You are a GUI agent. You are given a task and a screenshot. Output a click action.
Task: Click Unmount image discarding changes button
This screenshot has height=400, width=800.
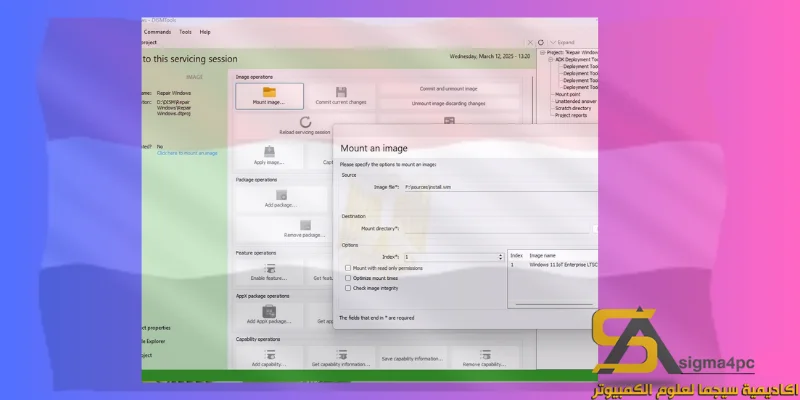[x=448, y=104]
